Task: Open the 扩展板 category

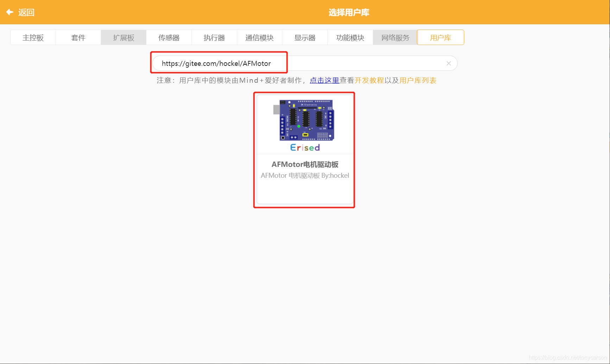Action: click(x=123, y=37)
